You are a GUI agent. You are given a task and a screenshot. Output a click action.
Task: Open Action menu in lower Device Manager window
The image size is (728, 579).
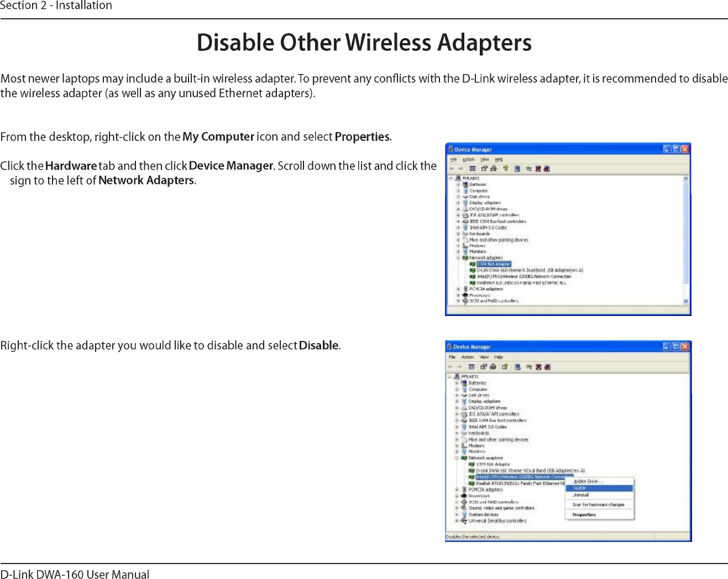click(x=468, y=357)
